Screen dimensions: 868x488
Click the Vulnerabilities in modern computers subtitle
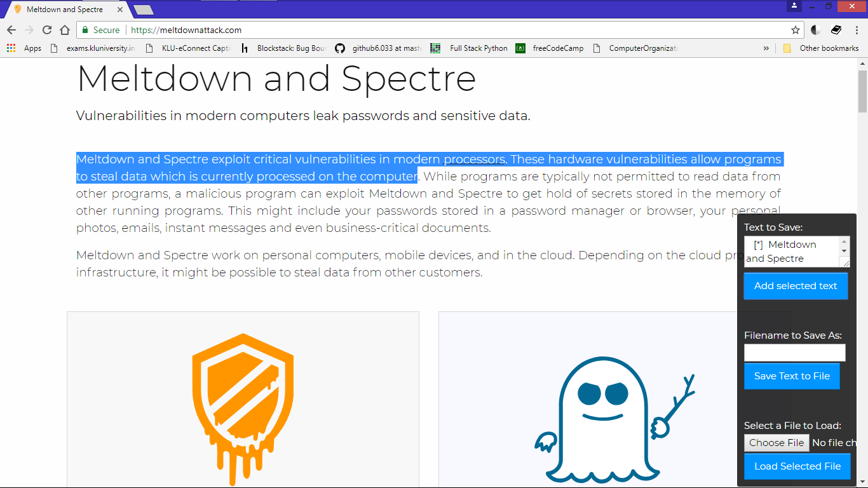click(x=303, y=116)
